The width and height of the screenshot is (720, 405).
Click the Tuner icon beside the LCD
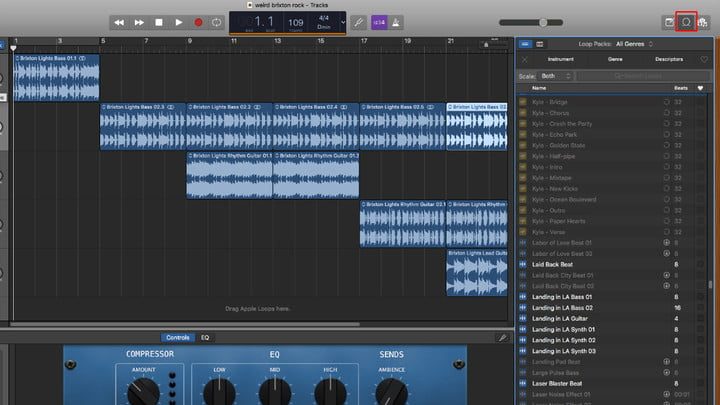click(x=358, y=21)
